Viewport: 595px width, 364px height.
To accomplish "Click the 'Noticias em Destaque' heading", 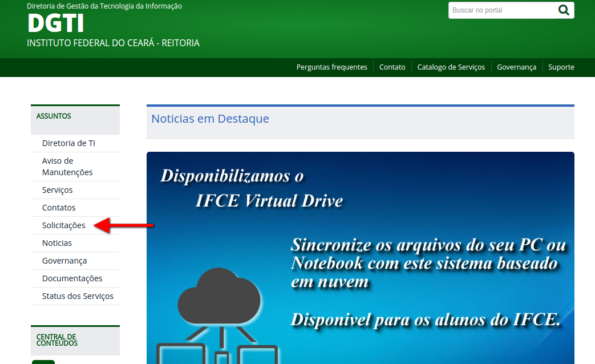I will (210, 119).
